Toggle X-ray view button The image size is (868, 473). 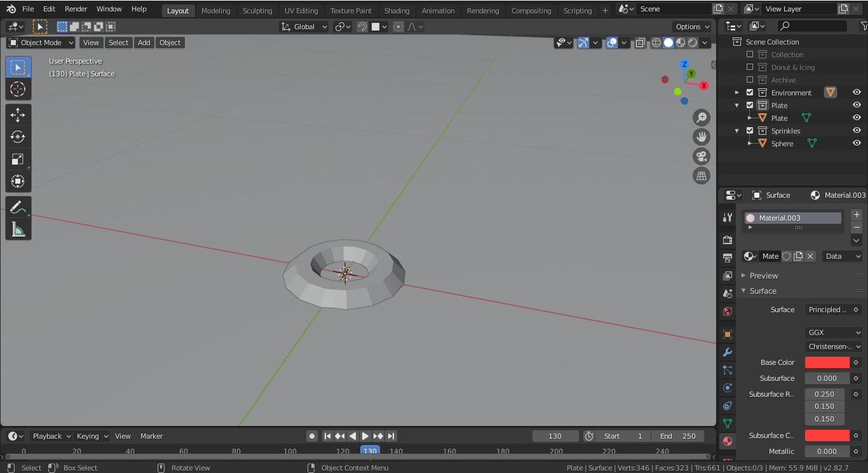point(640,43)
